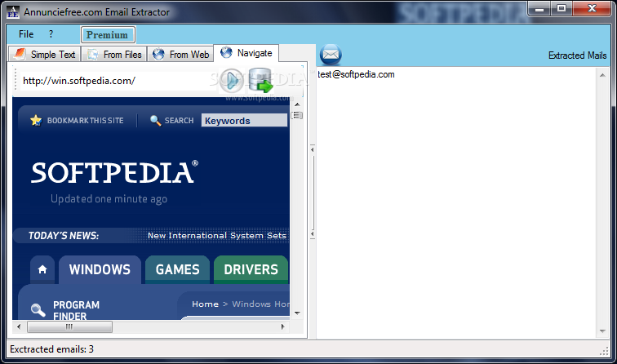Close the Email Extractor window
Image resolution: width=617 pixels, height=364 pixels.
tap(592, 9)
